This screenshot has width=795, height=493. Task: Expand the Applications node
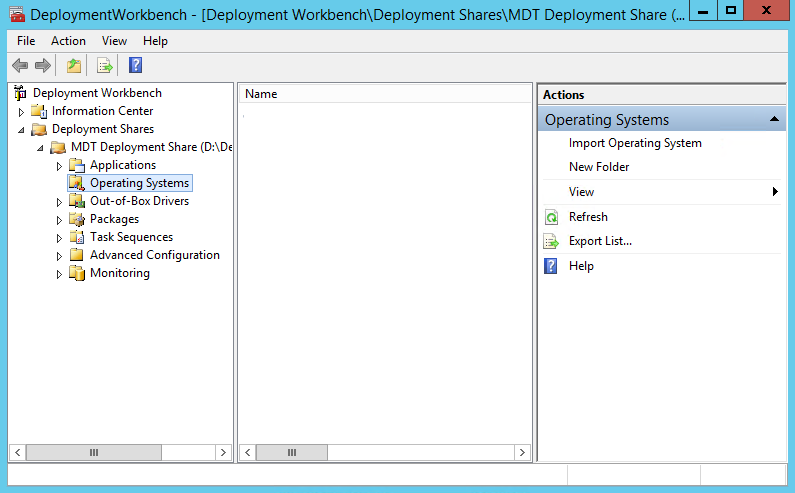click(x=59, y=166)
